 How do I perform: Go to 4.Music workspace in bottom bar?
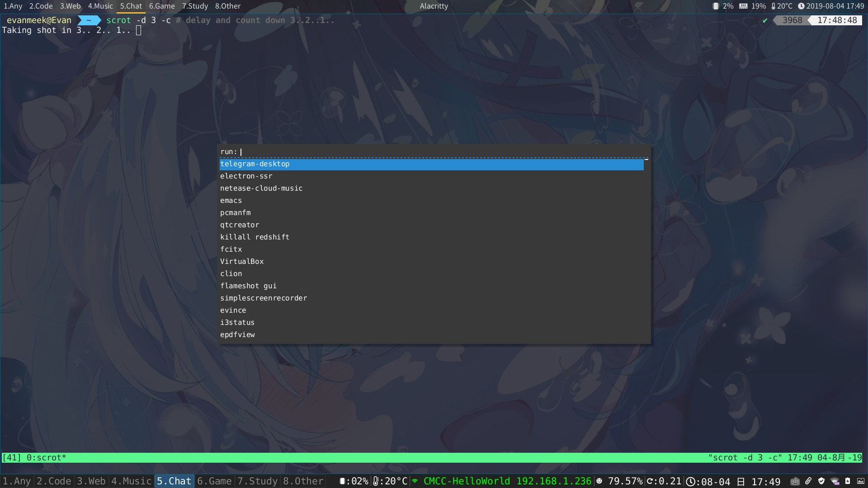[x=131, y=481]
